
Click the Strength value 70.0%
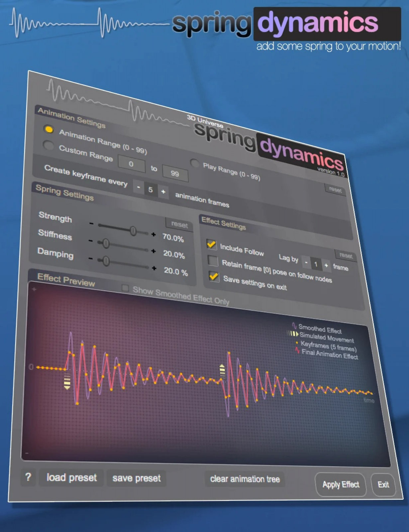coord(173,237)
